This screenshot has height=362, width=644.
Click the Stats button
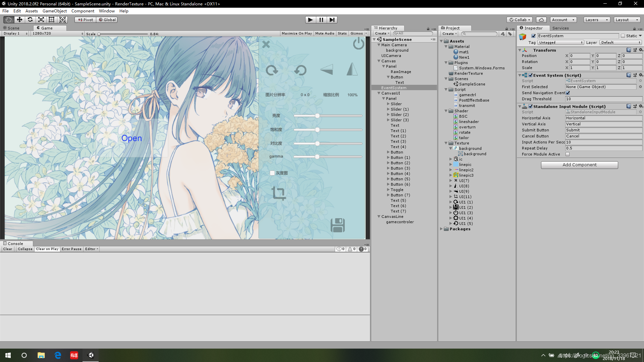point(342,34)
